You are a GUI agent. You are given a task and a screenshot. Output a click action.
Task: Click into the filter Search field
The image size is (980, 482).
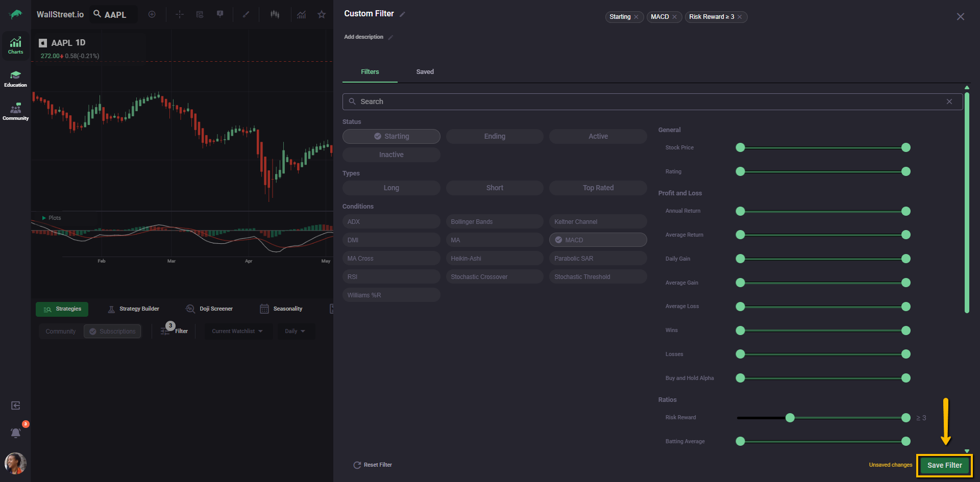[x=648, y=102]
